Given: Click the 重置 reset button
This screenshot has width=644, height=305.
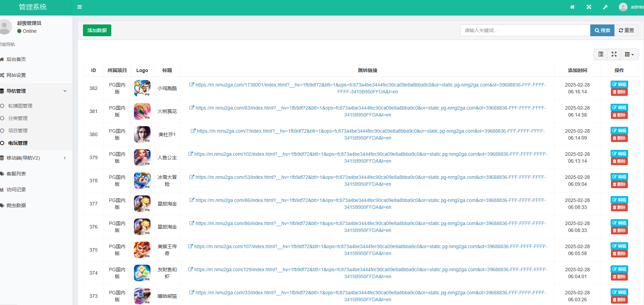Looking at the screenshot, I should pyautogui.click(x=626, y=30).
